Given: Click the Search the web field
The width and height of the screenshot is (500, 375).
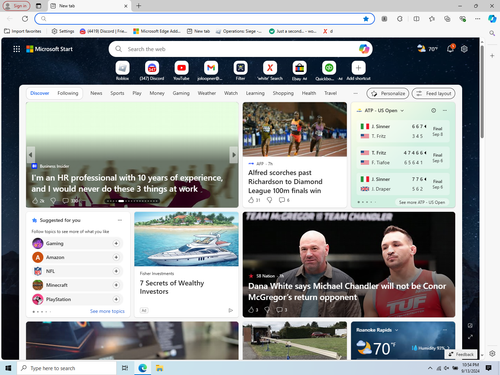Looking at the screenshot, I should click(240, 49).
